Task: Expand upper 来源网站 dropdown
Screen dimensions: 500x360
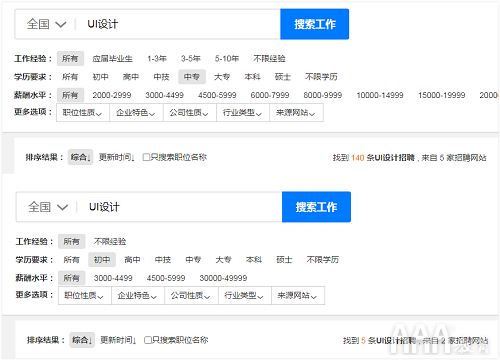Action: tap(296, 113)
